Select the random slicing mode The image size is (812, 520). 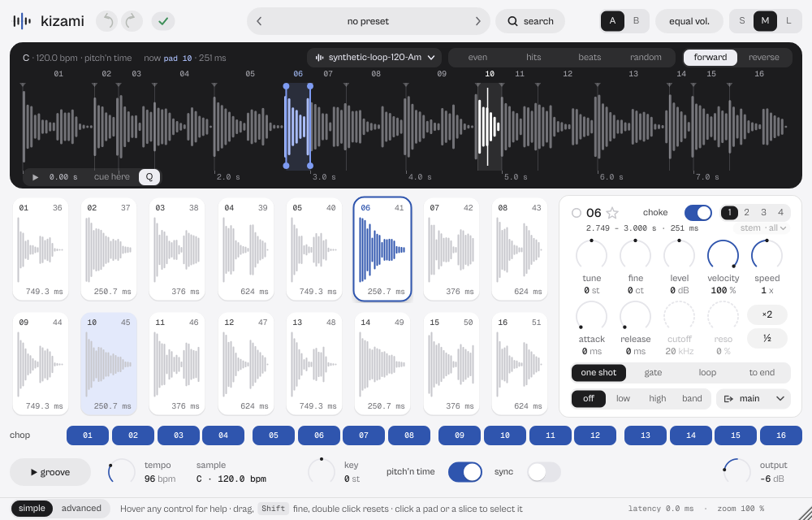pyautogui.click(x=646, y=58)
